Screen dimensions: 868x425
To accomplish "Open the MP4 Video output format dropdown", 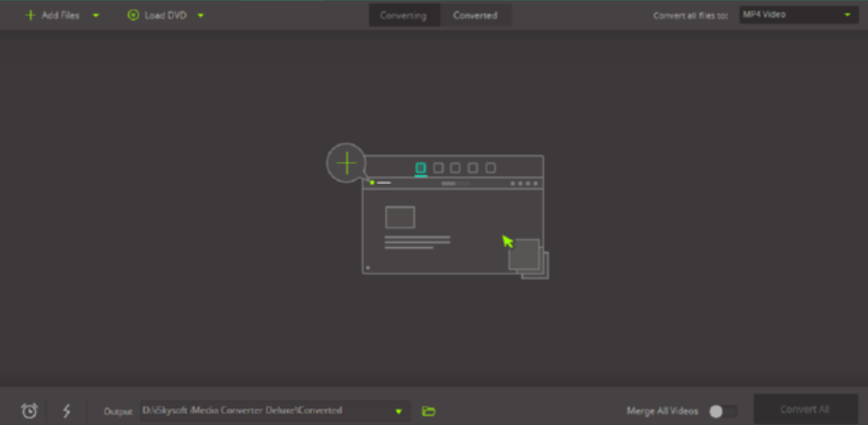I will pos(796,16).
